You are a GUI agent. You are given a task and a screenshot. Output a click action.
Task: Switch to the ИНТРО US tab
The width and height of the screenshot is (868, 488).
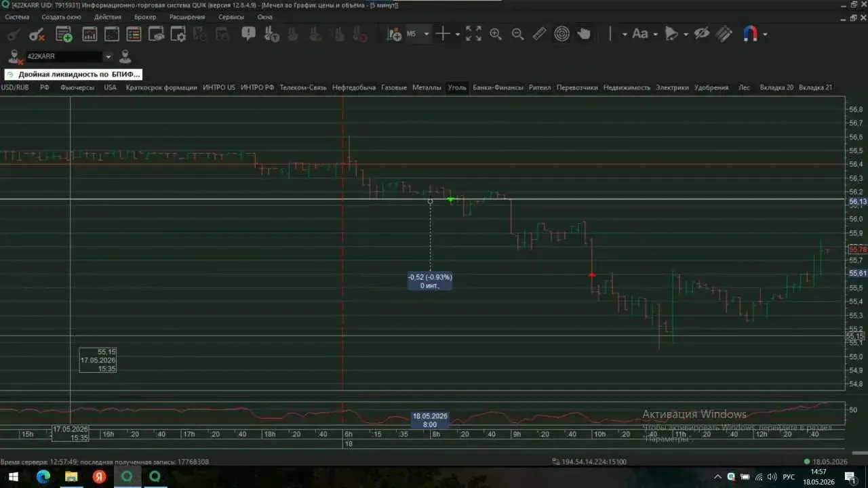pyautogui.click(x=219, y=87)
